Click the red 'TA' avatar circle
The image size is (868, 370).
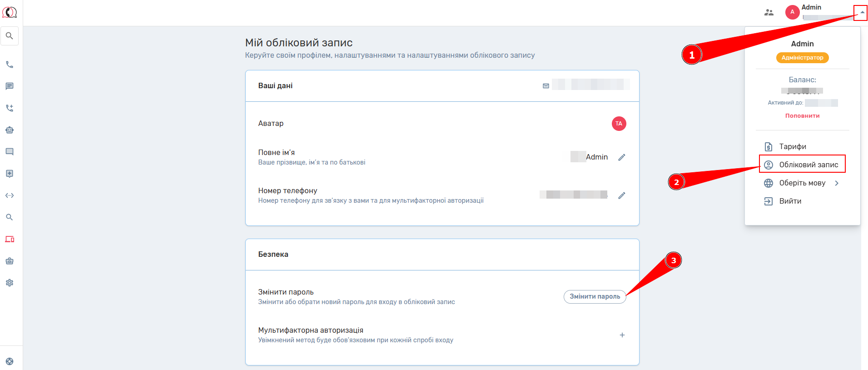tap(619, 124)
